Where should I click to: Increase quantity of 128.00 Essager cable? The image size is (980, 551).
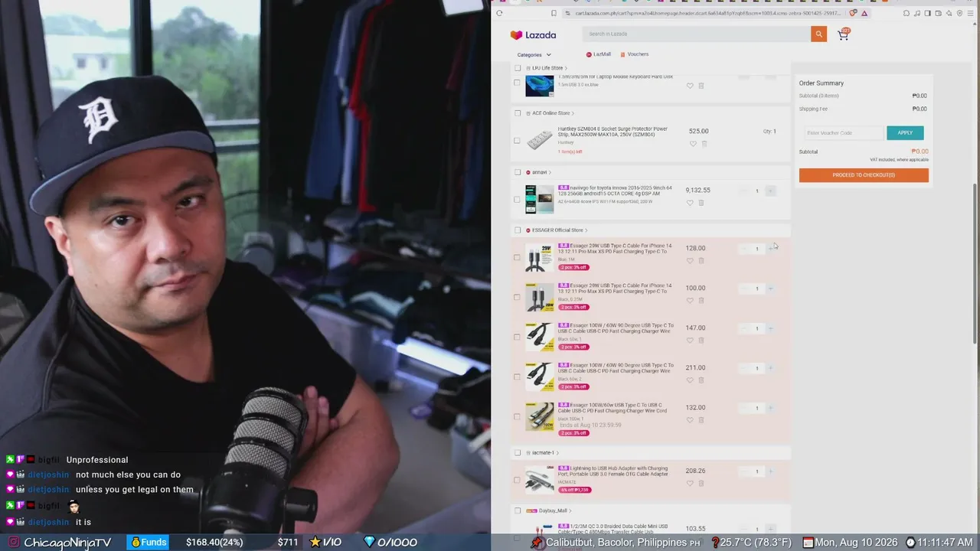click(770, 249)
